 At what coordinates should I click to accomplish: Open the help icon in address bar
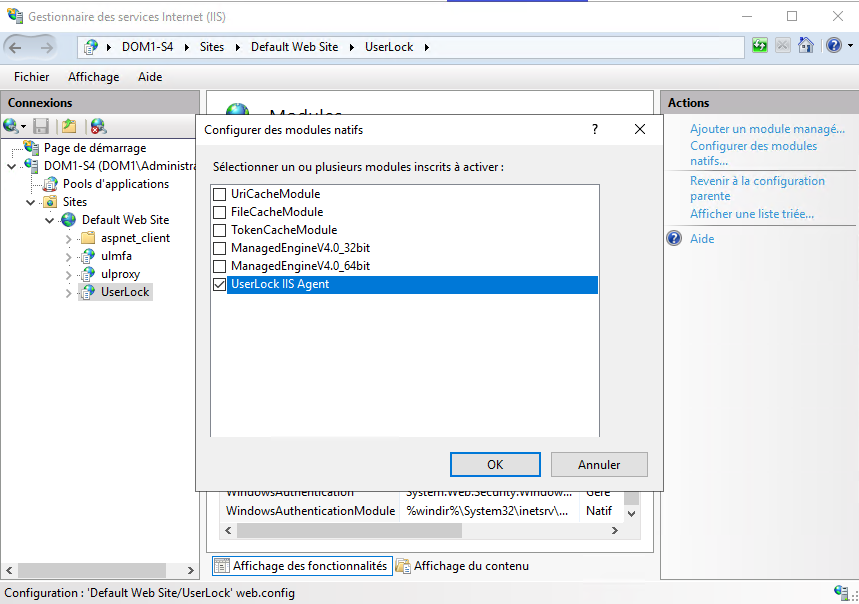834,45
